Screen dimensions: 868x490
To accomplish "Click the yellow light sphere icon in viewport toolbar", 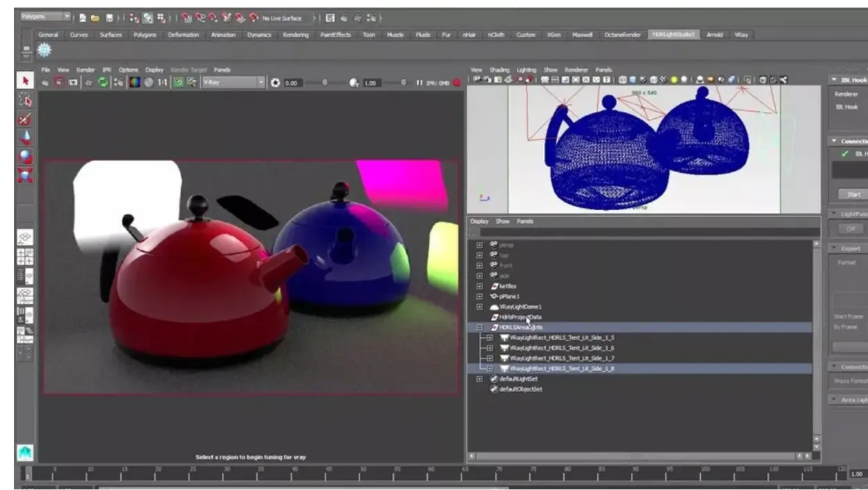I will pos(674,79).
